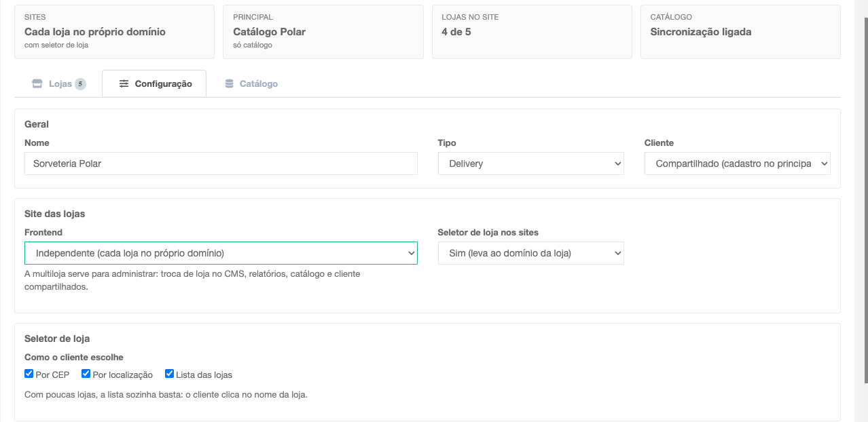Click the store icon on the Lojas tab
The image size is (868, 422).
[37, 84]
